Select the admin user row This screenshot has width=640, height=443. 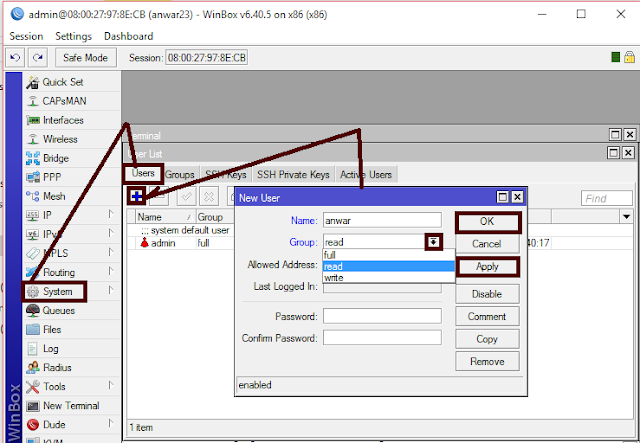pos(182,243)
